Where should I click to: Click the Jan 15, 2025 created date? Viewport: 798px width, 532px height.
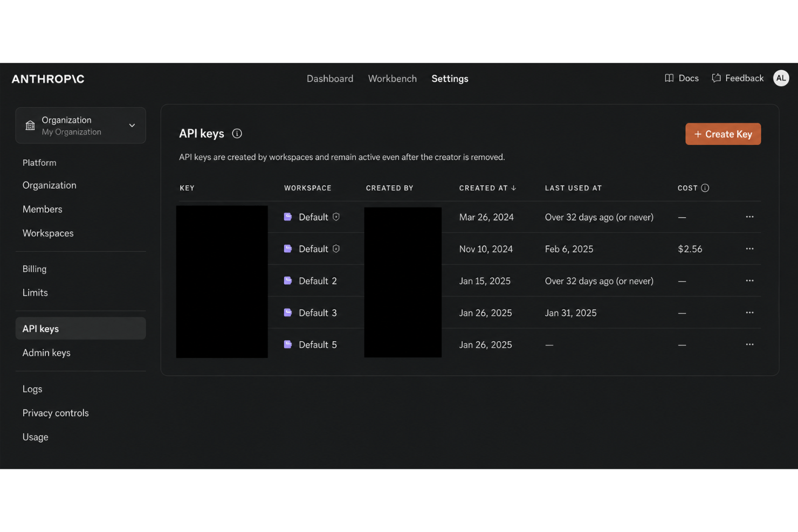[485, 281]
